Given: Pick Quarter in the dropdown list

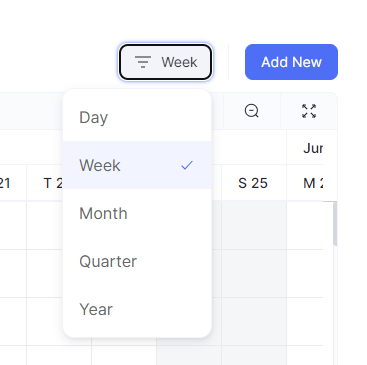Looking at the screenshot, I should (137, 261).
